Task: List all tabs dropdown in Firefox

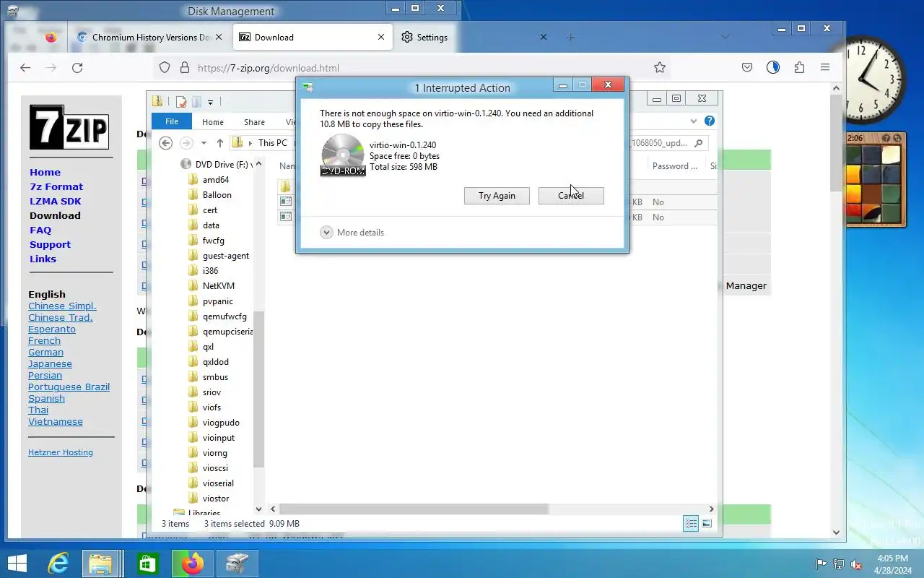Action: [725, 38]
